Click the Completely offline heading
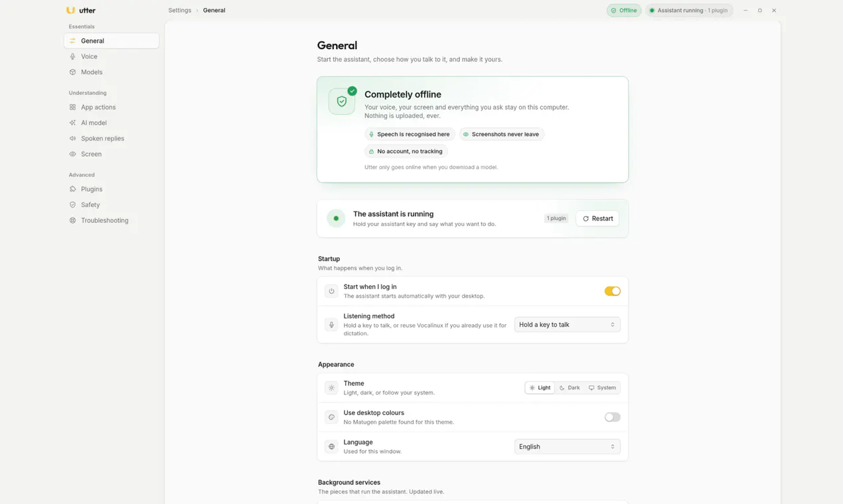This screenshot has height=504, width=843. coord(403,95)
